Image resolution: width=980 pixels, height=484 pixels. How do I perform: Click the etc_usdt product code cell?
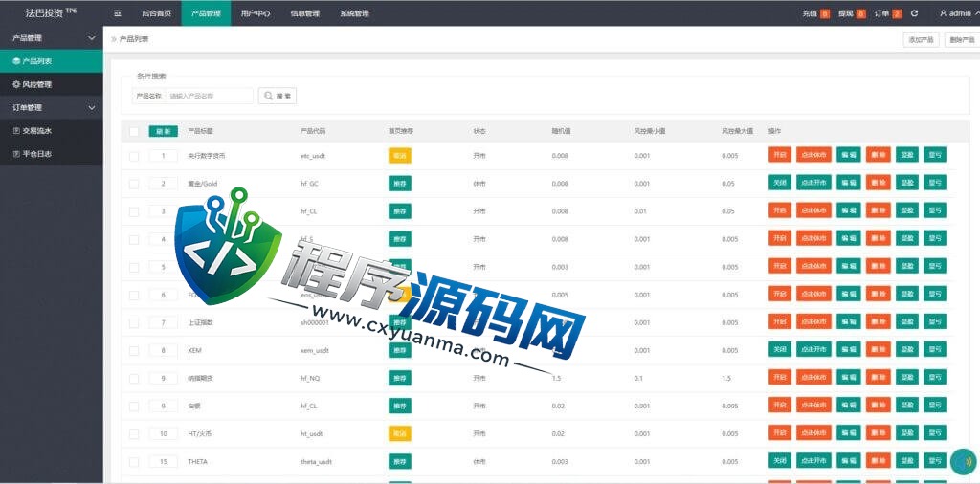[314, 156]
